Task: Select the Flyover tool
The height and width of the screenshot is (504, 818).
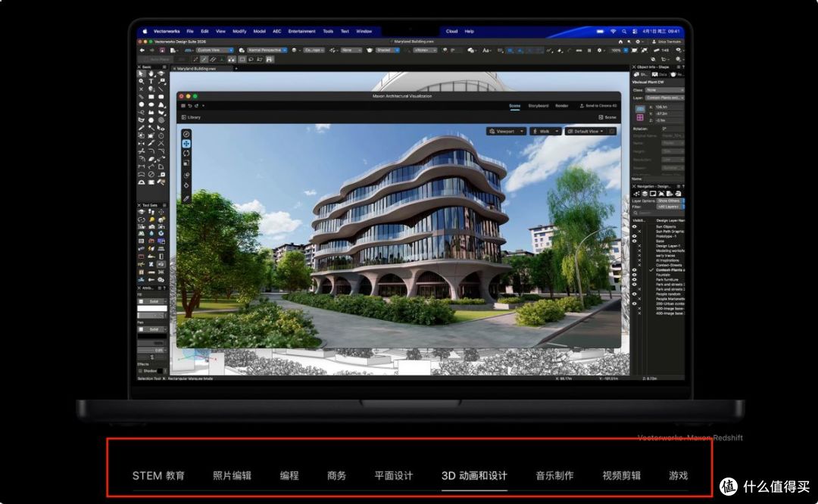Action: pos(161,74)
